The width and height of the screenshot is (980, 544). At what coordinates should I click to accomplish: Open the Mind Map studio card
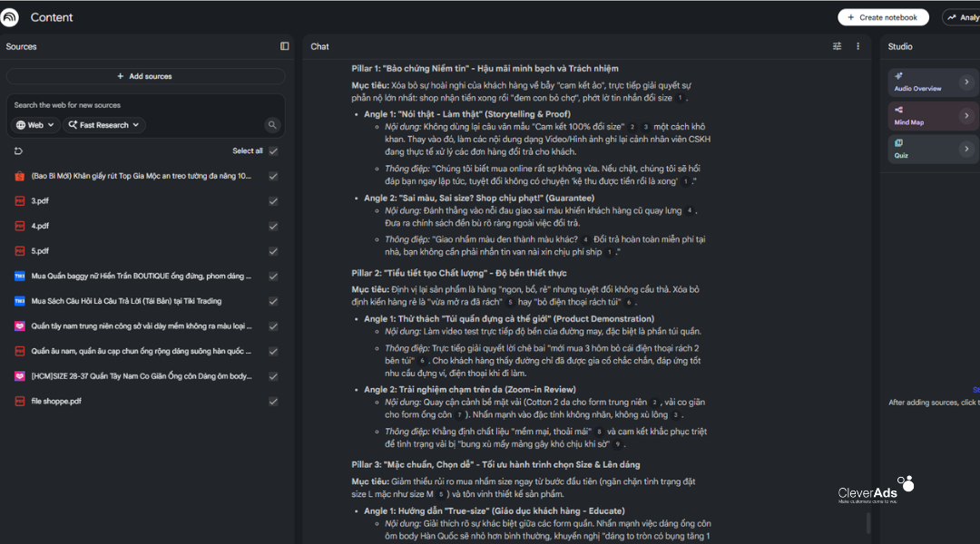click(934, 115)
